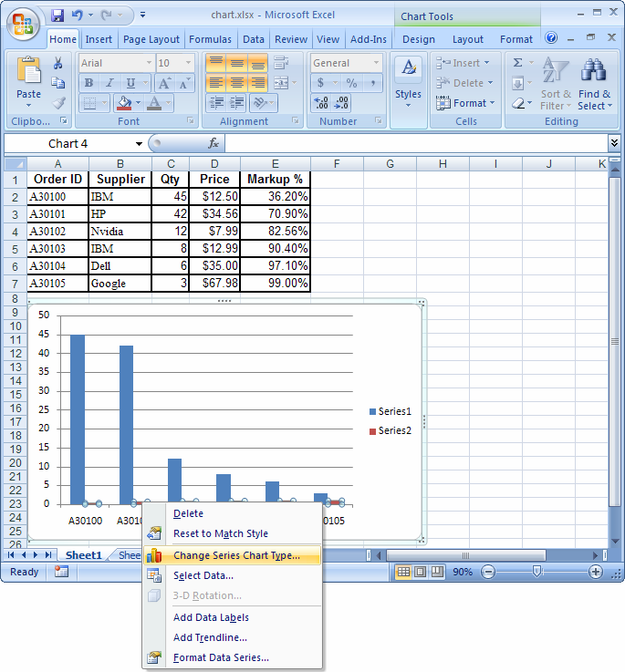Choose Change Series Chart Type... menu item

[232, 555]
